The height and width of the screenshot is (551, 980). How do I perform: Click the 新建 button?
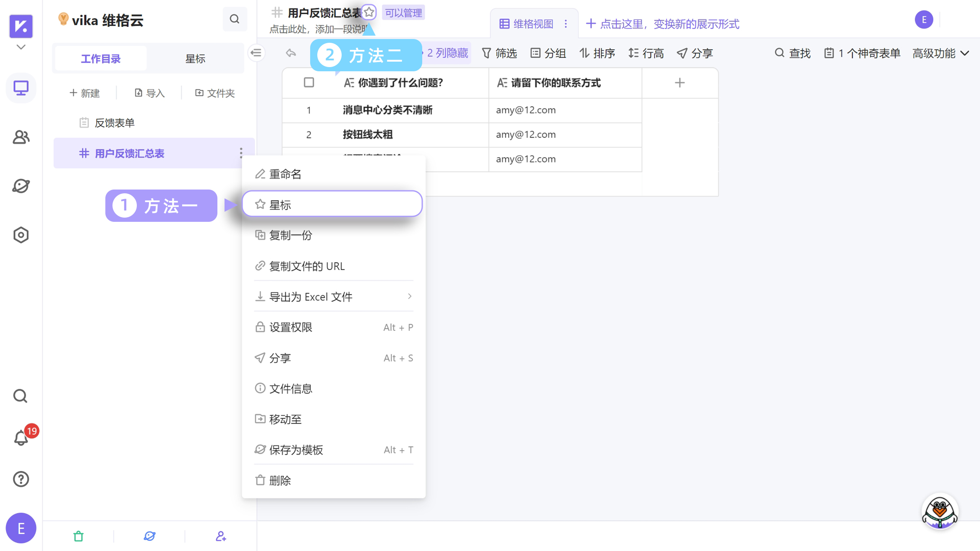(85, 93)
